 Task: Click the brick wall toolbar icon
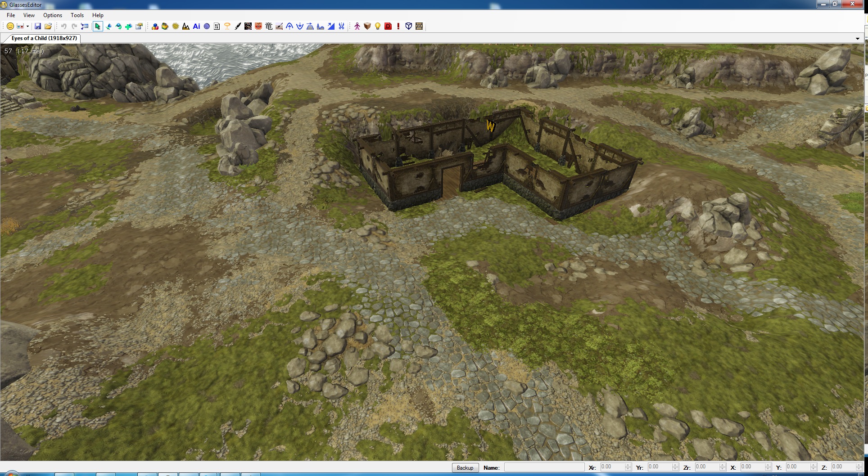click(419, 27)
